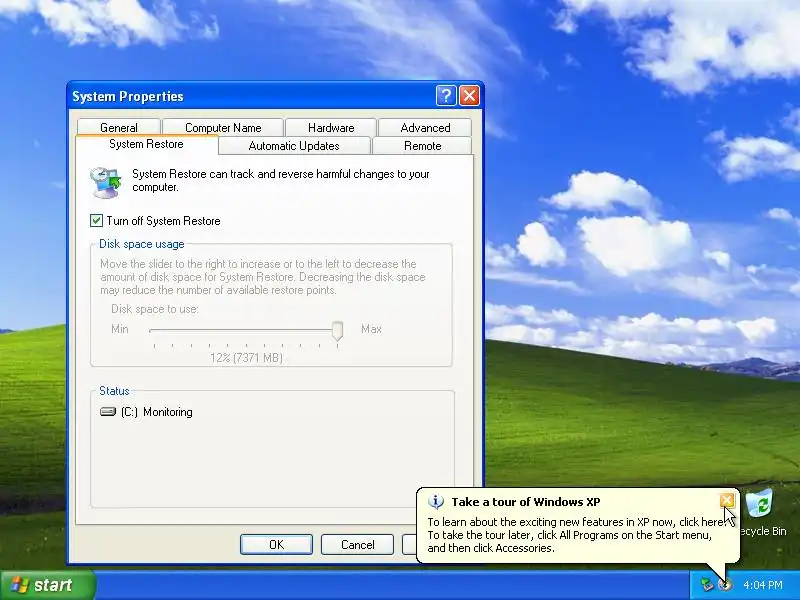
Task: Switch to the Automatic Updates tab
Action: click(x=294, y=146)
